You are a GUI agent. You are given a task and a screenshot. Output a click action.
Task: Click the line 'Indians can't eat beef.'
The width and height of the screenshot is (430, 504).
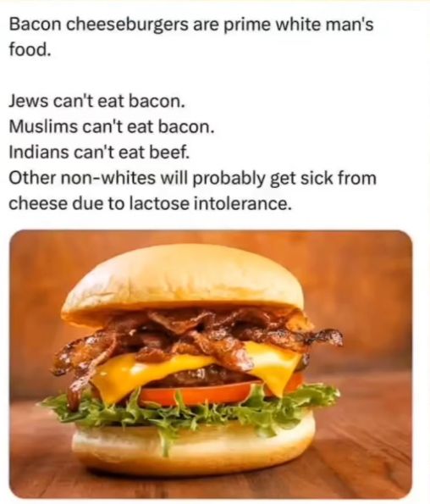tap(99, 152)
